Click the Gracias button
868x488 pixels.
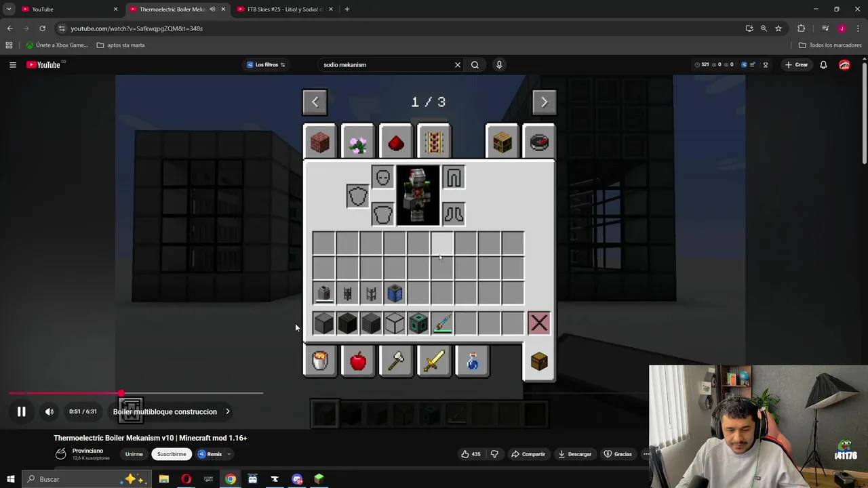[618, 454]
